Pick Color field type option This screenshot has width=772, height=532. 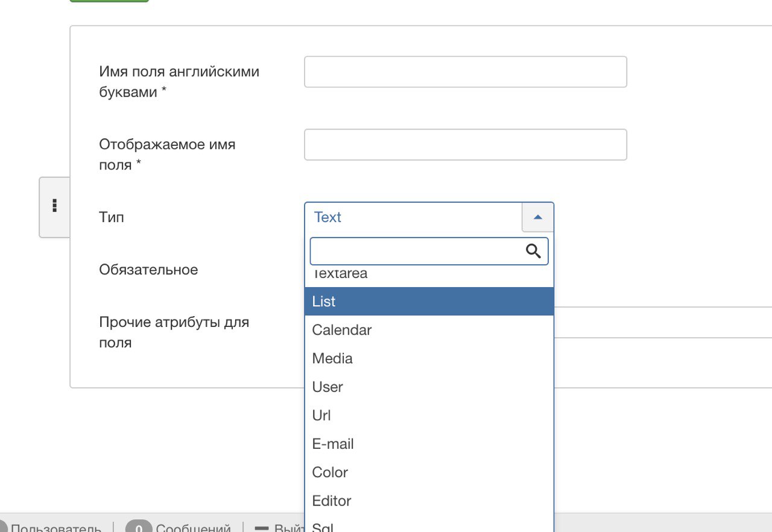pyautogui.click(x=429, y=472)
